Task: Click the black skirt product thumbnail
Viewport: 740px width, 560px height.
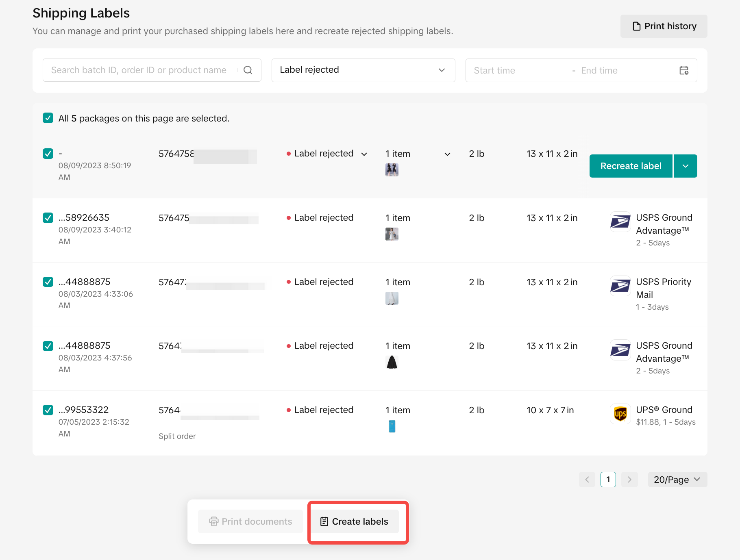Action: tap(392, 362)
